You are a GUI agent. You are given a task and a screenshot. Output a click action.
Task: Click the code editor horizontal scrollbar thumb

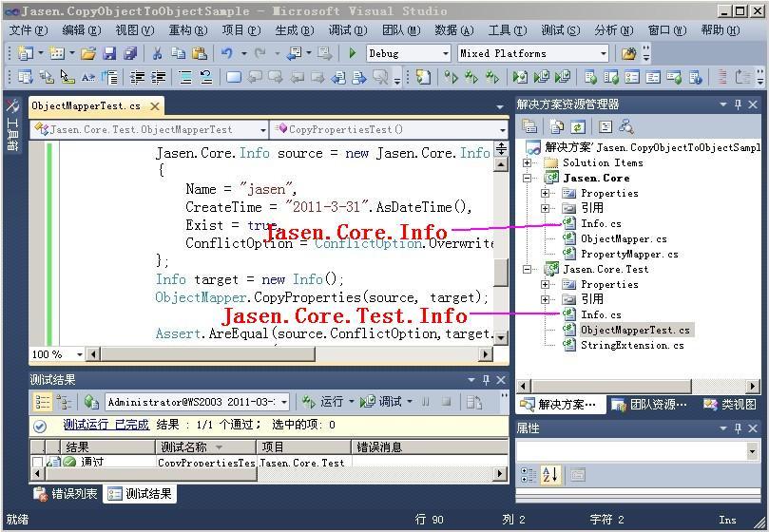[x=207, y=354]
